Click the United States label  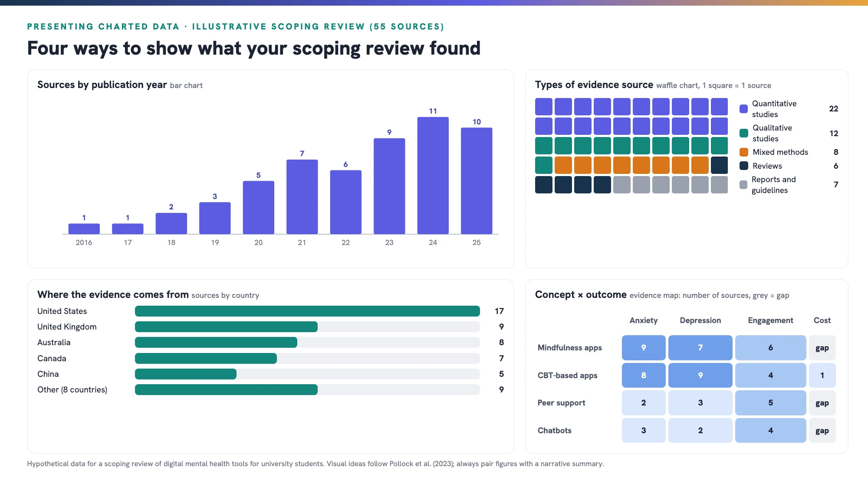pos(62,311)
